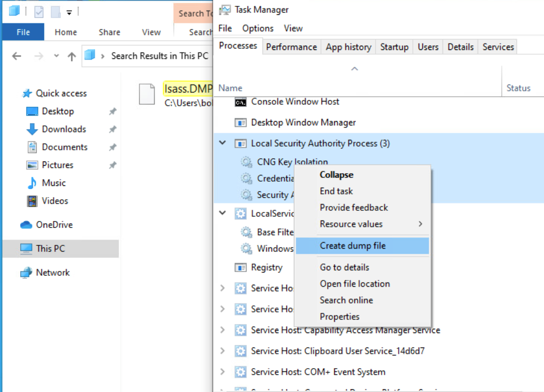This screenshot has height=392, width=544.
Task: Click the Network icon in the sidebar
Action: coord(27,272)
